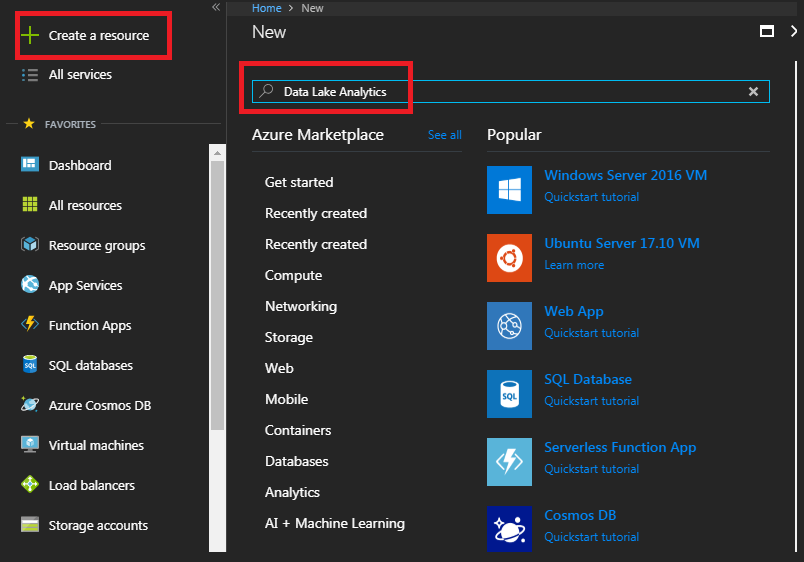Click the New breadcrumb item
The height and width of the screenshot is (562, 804).
tap(312, 8)
